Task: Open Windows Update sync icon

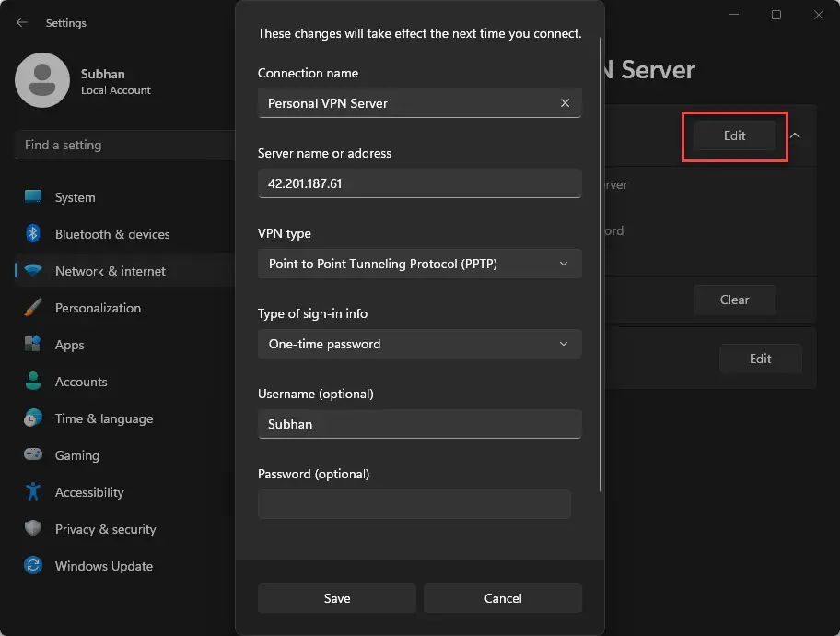Action: pyautogui.click(x=33, y=566)
